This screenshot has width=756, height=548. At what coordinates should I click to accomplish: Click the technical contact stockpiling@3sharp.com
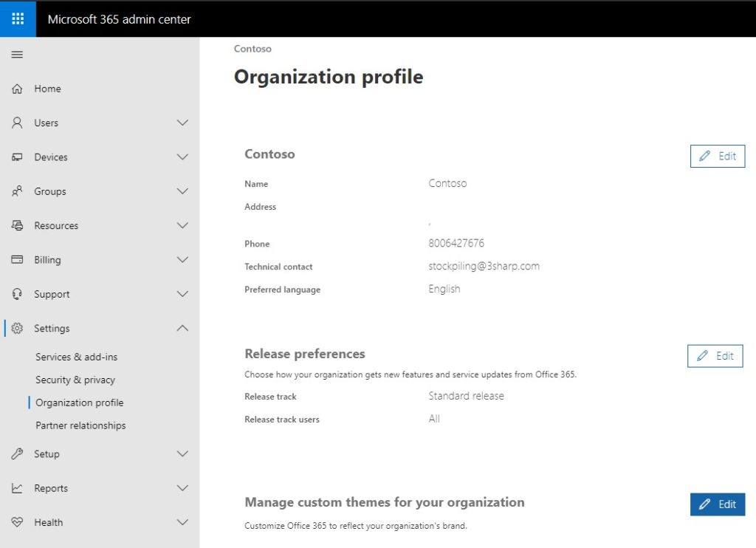[x=484, y=267]
